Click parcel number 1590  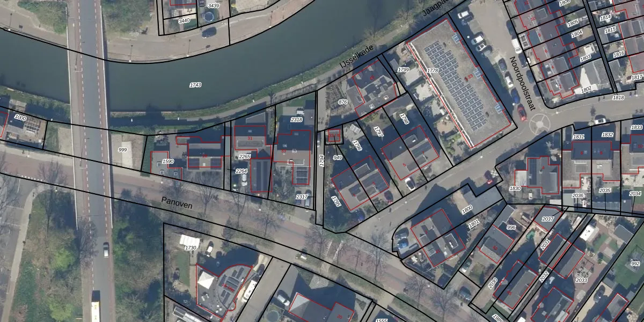(168, 161)
